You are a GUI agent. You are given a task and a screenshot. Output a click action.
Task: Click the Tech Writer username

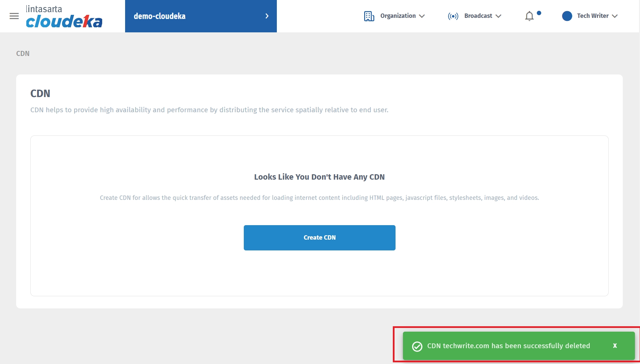pos(592,16)
